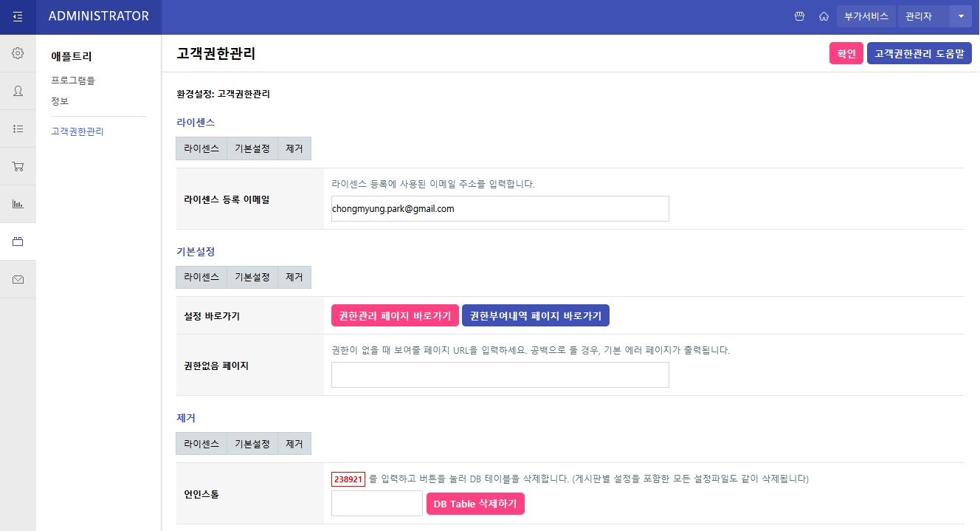This screenshot has height=531, width=980.
Task: Open 고객권한관리 도움말 help
Action: point(919,52)
